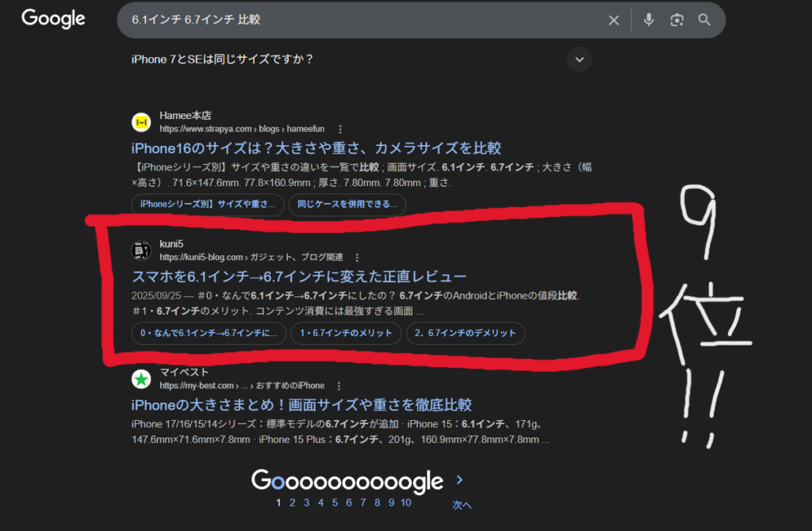Image resolution: width=812 pixels, height=531 pixels.
Task: Select the 同じケースを併用できる sitelink chip
Action: 347,204
